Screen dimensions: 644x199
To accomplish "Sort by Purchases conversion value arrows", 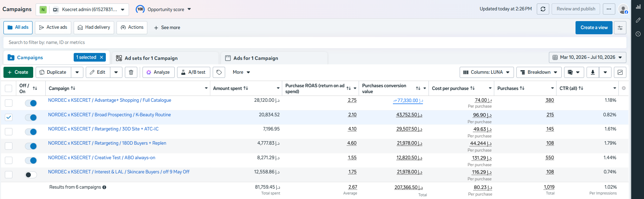I will tap(418, 89).
